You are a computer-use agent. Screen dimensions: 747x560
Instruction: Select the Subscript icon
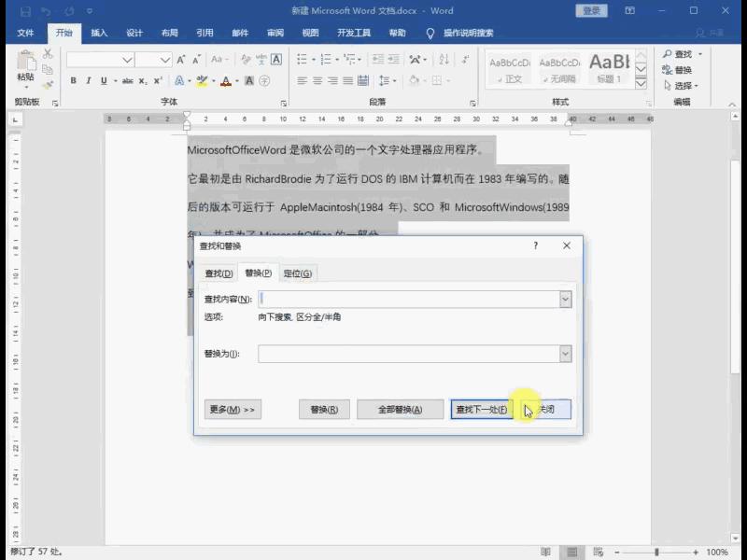click(x=142, y=79)
